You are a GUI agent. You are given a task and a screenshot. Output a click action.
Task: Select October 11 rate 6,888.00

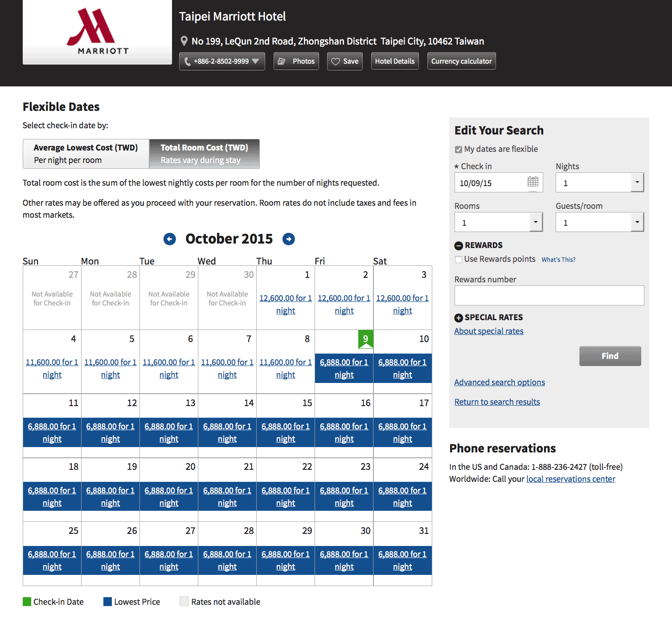(x=52, y=432)
